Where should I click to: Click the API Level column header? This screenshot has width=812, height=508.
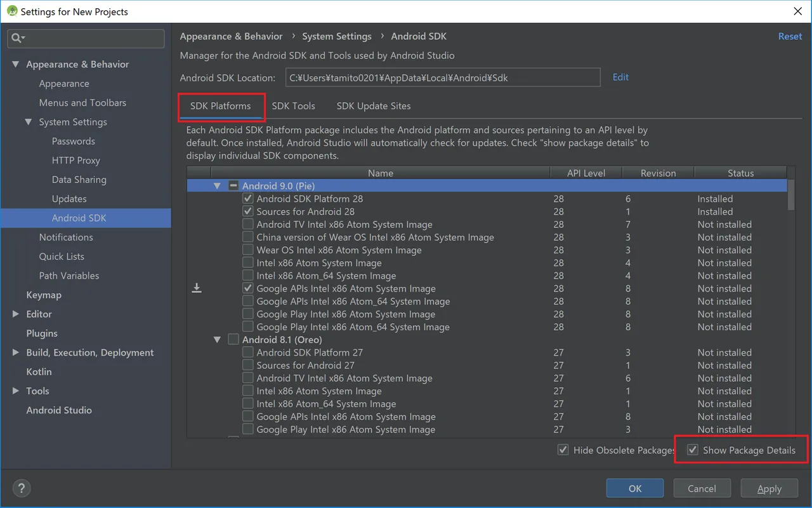[x=586, y=173]
